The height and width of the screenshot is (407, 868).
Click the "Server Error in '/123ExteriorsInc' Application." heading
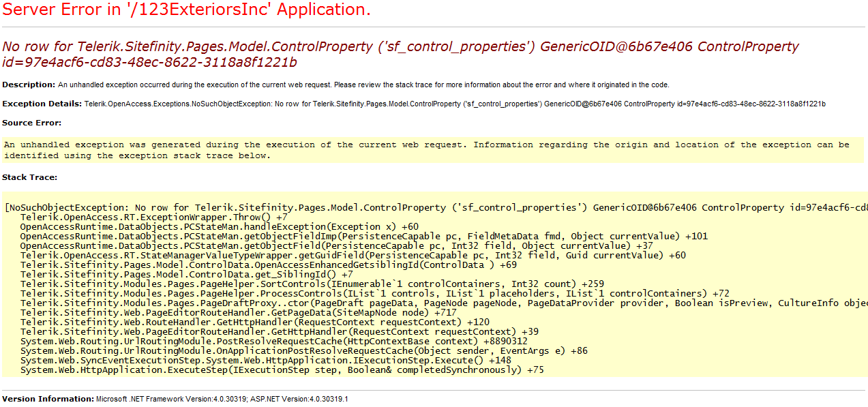click(187, 10)
